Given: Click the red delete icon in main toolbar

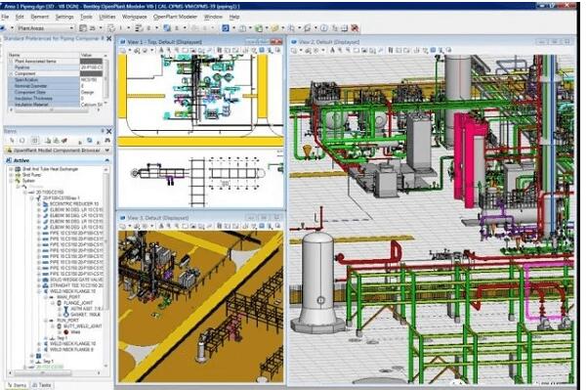Looking at the screenshot, I should pos(355,28).
